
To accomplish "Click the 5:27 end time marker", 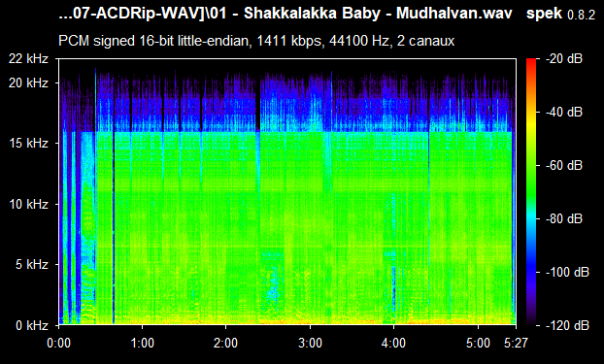I will (x=516, y=343).
